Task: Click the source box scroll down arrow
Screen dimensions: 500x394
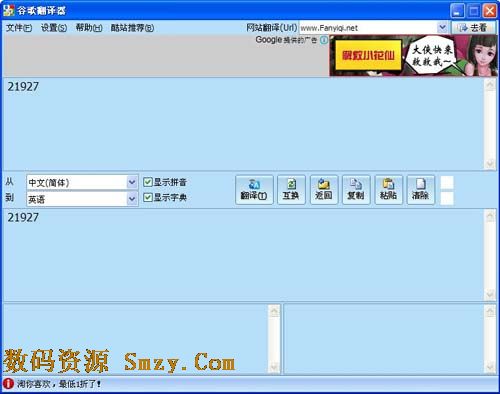Action: coord(490,163)
